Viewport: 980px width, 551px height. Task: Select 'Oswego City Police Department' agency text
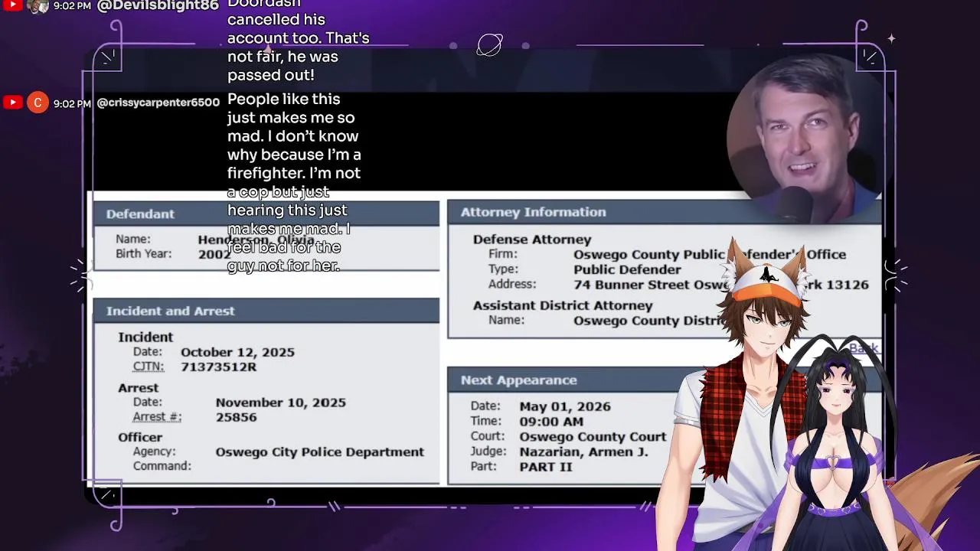click(x=319, y=452)
